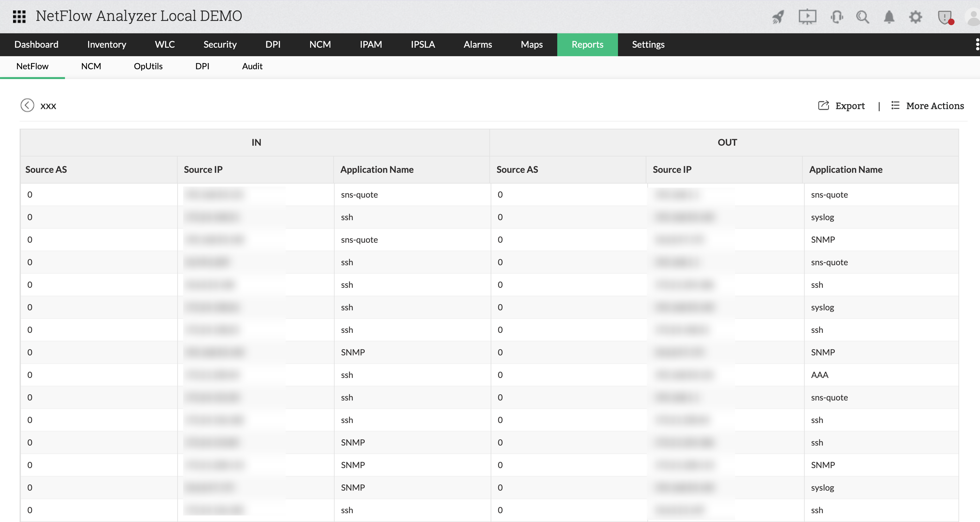Open the Alarms menu item
980x522 pixels.
(x=478, y=44)
